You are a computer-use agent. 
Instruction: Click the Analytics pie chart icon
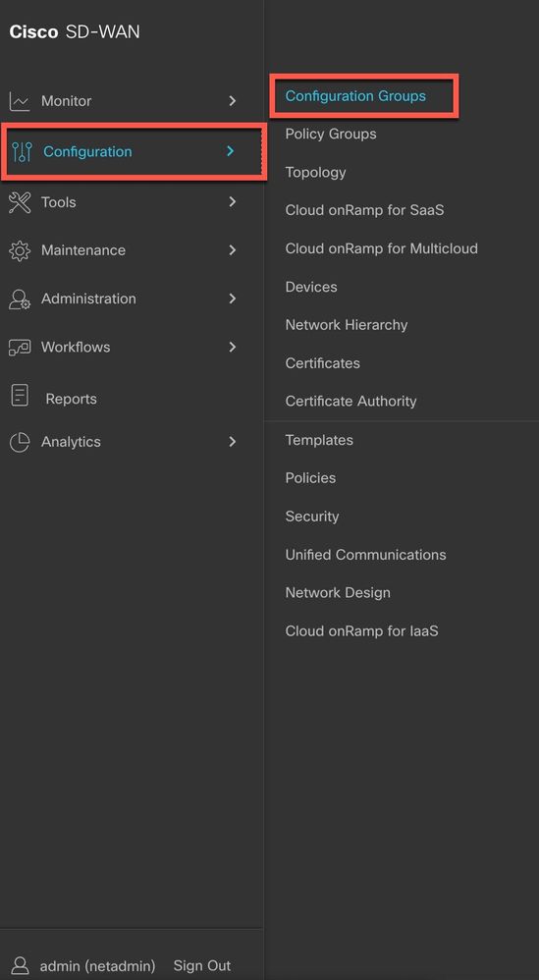(x=20, y=442)
